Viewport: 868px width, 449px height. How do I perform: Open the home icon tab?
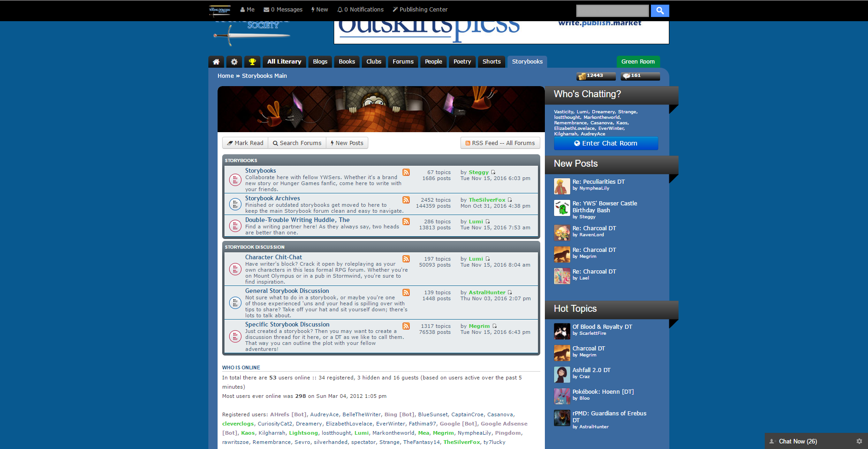click(x=216, y=62)
